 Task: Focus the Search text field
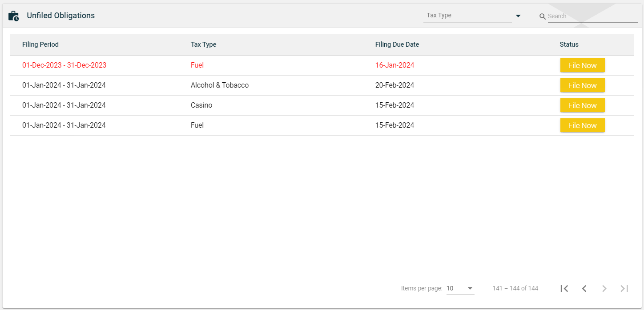click(592, 16)
